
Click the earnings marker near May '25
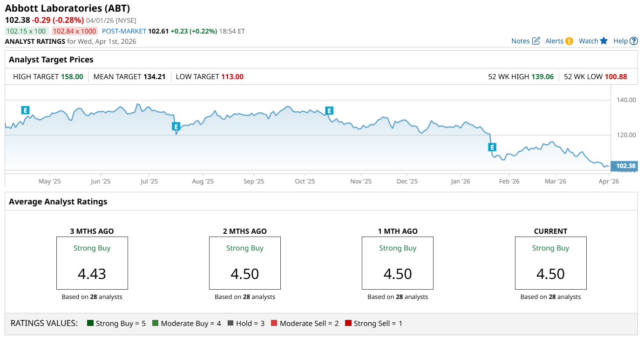[25, 110]
